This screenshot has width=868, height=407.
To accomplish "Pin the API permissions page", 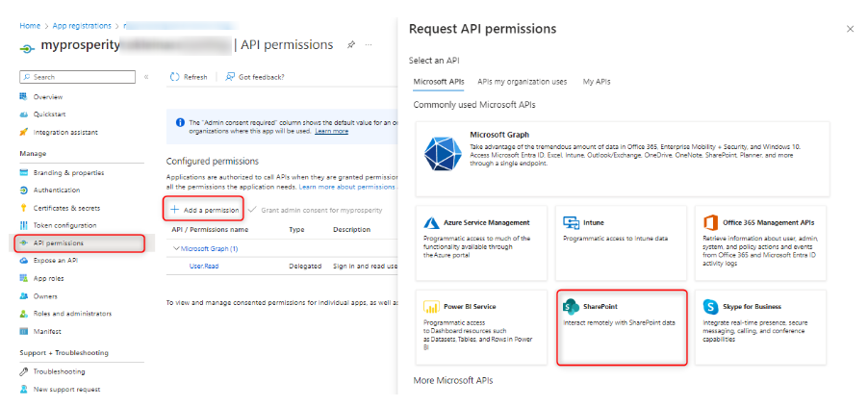I will point(351,45).
